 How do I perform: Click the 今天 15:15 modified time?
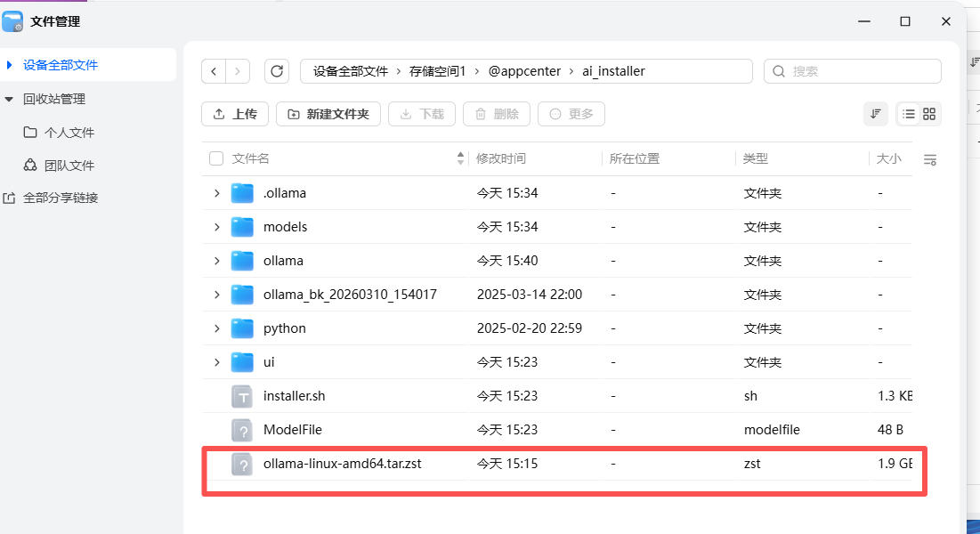[507, 464]
